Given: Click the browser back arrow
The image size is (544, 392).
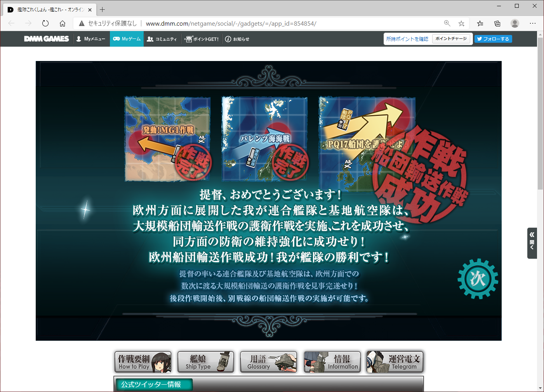Looking at the screenshot, I should 11,23.
